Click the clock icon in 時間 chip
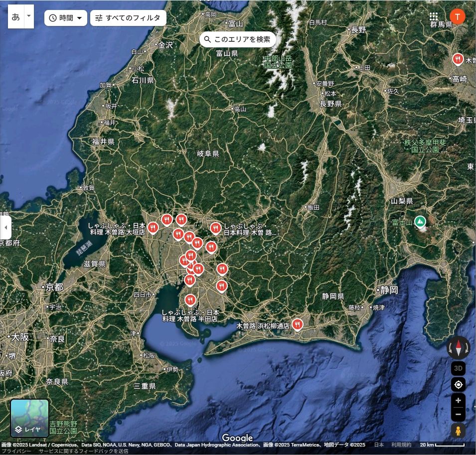This screenshot has height=455, width=476. pyautogui.click(x=53, y=18)
